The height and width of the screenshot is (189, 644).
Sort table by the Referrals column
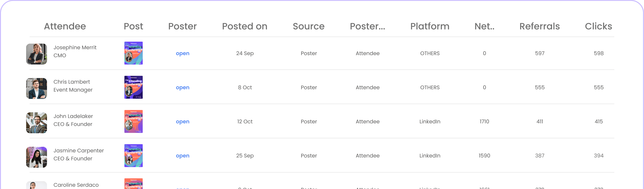click(x=540, y=26)
